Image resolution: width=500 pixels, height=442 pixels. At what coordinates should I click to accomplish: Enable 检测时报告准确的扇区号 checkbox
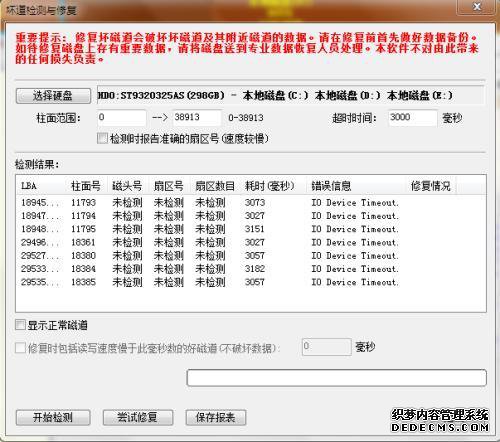pyautogui.click(x=102, y=138)
